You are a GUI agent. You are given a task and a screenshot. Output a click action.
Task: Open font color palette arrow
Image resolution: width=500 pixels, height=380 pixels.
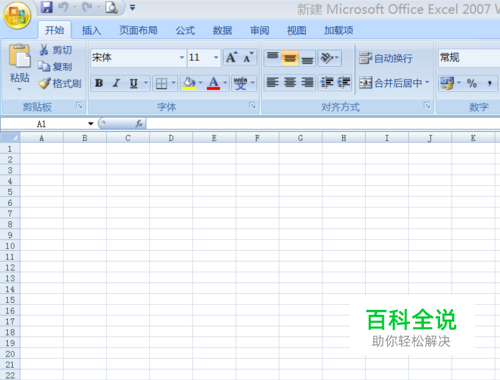coord(225,83)
